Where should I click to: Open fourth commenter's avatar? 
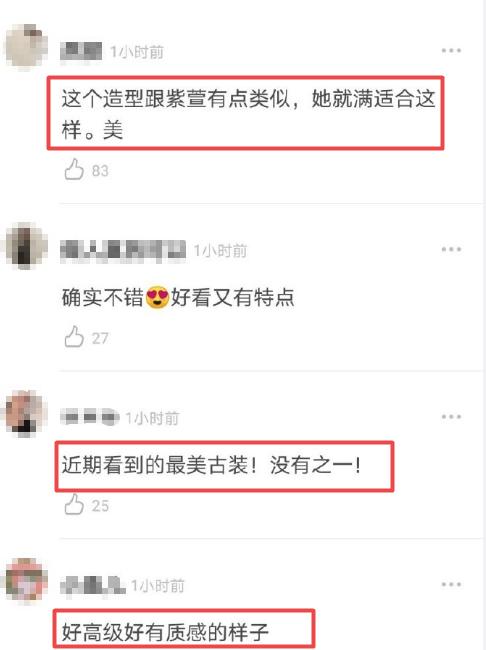pyautogui.click(x=25, y=580)
